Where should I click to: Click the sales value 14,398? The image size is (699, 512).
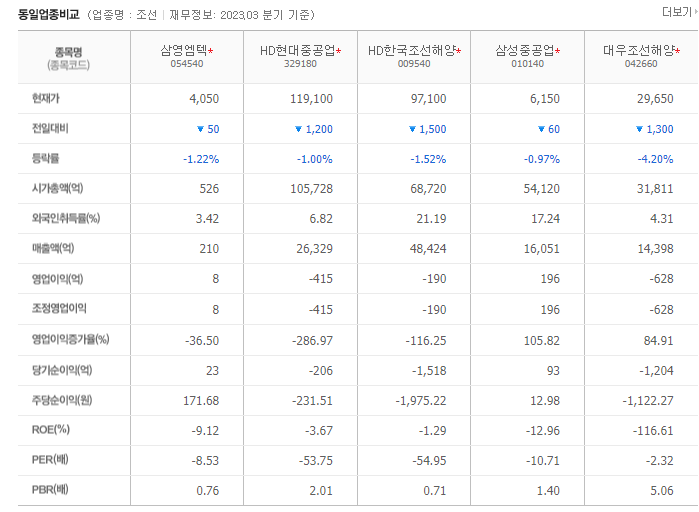coord(655,249)
